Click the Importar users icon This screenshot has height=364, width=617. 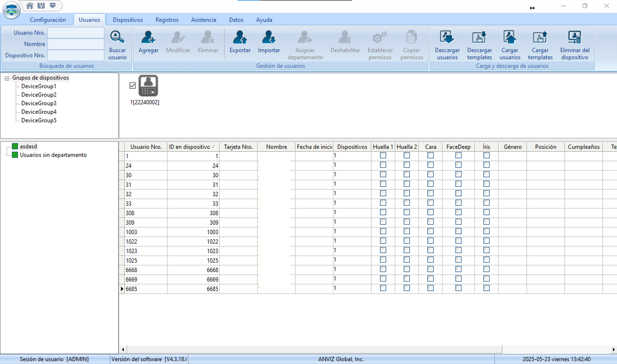click(x=269, y=37)
